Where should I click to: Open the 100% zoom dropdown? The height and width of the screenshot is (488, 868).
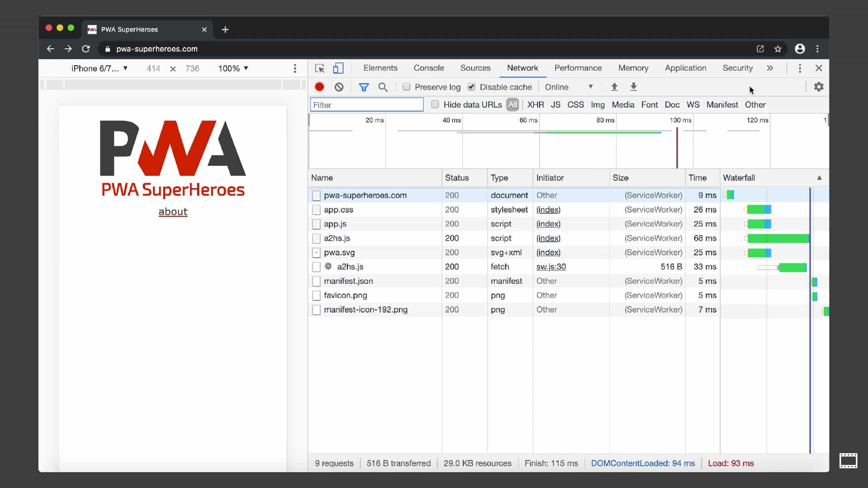click(233, 68)
